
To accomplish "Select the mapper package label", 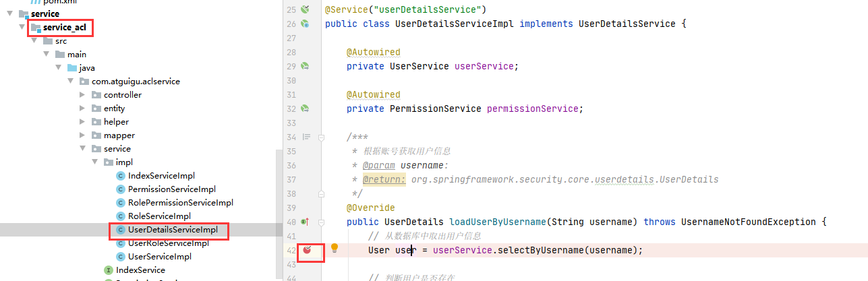I will coord(119,135).
